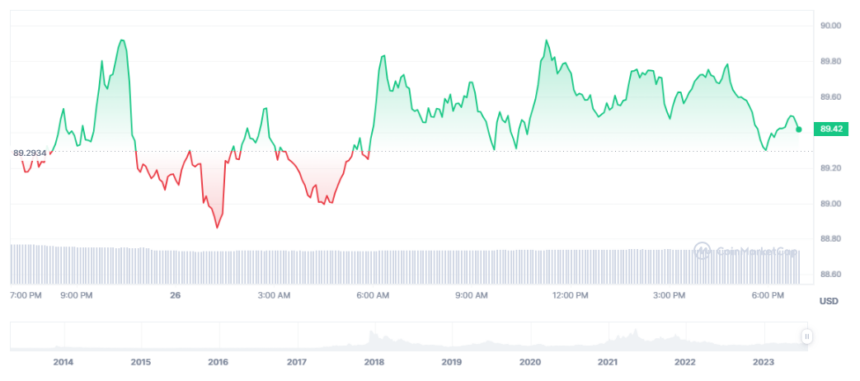
Task: Click the 89.00 price axis label
Action: pyautogui.click(x=830, y=204)
